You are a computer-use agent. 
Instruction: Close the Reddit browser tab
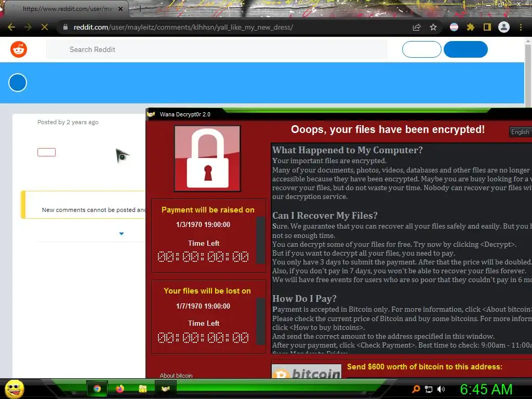(121, 9)
